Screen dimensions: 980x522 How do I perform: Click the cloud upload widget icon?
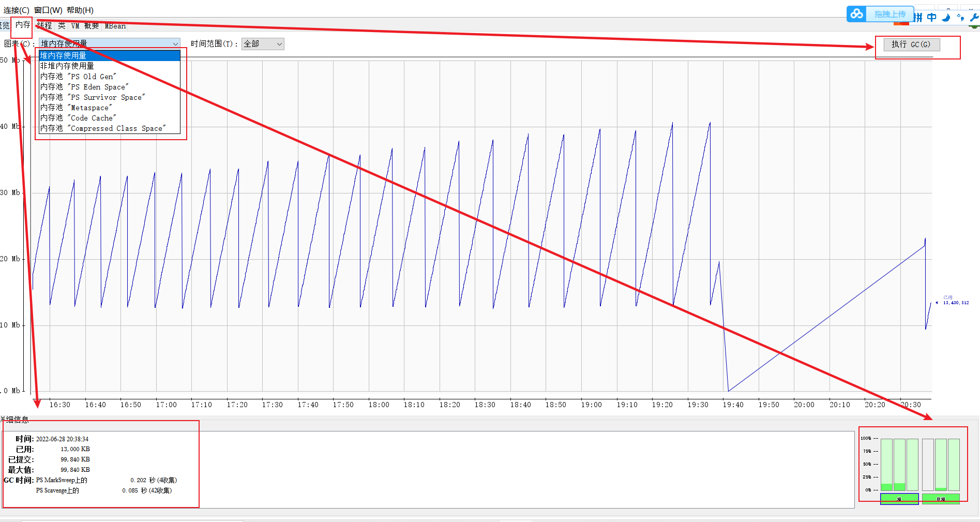tap(857, 14)
